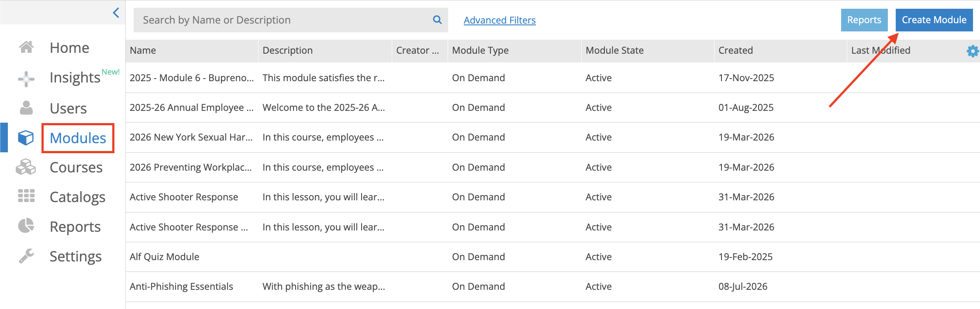Click the search magnifier icon
The image size is (980, 309).
pos(437,20)
